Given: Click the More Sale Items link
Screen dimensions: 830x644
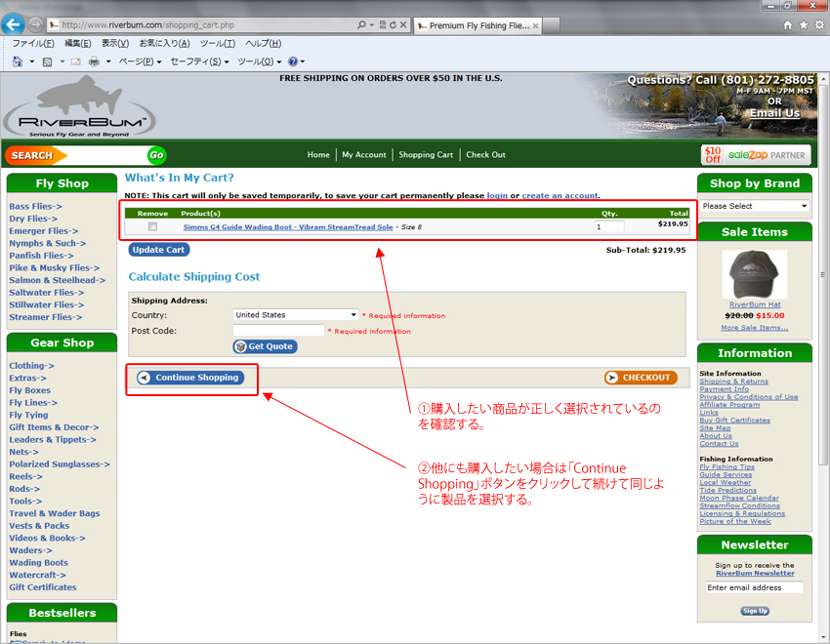Looking at the screenshot, I should click(x=754, y=328).
